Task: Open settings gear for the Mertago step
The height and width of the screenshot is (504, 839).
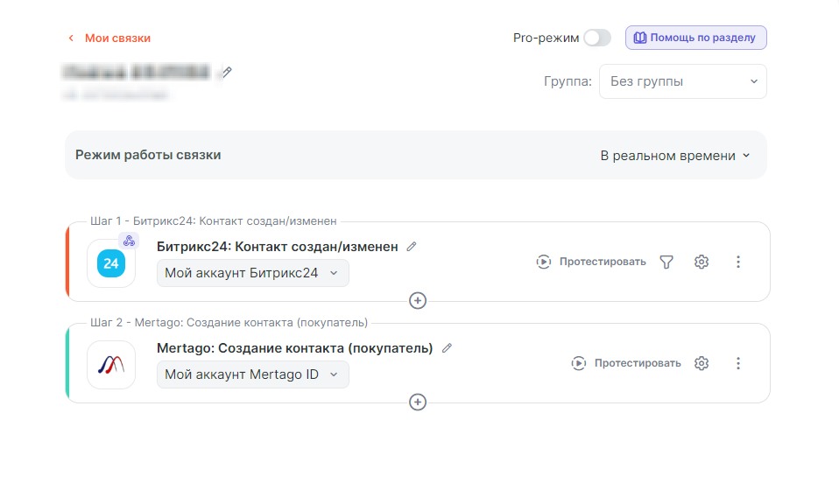Action: (x=701, y=363)
